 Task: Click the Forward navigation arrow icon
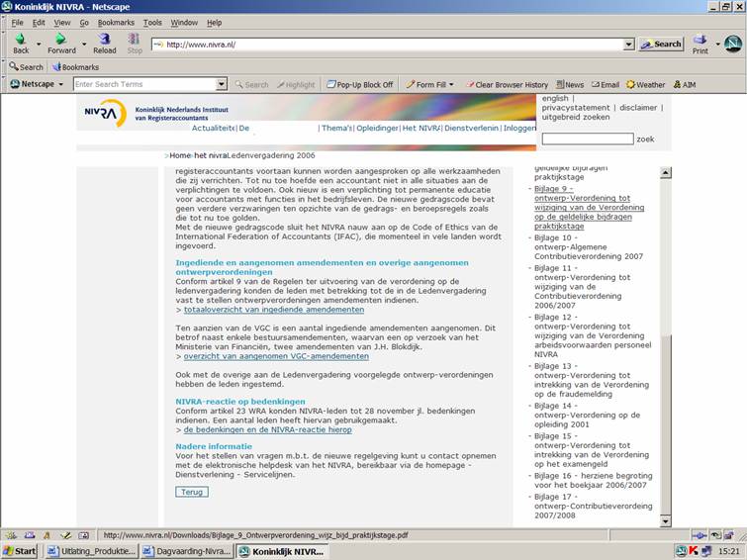click(60, 39)
